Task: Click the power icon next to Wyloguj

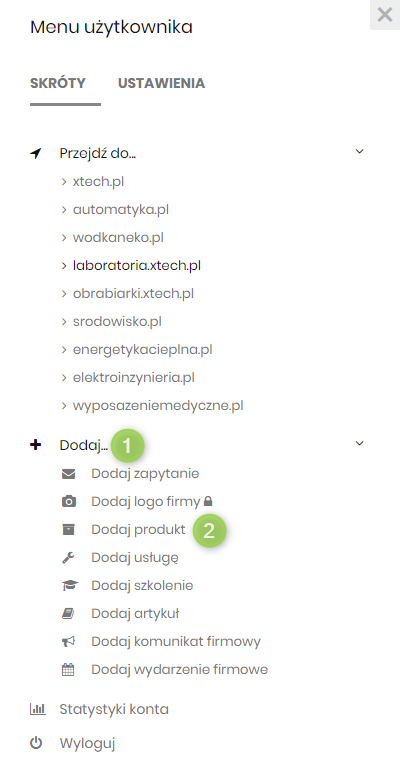Action: [x=36, y=744]
